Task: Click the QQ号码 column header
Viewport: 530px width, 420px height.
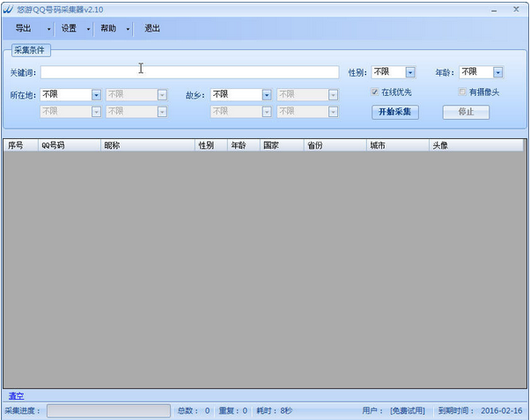Action: point(55,145)
